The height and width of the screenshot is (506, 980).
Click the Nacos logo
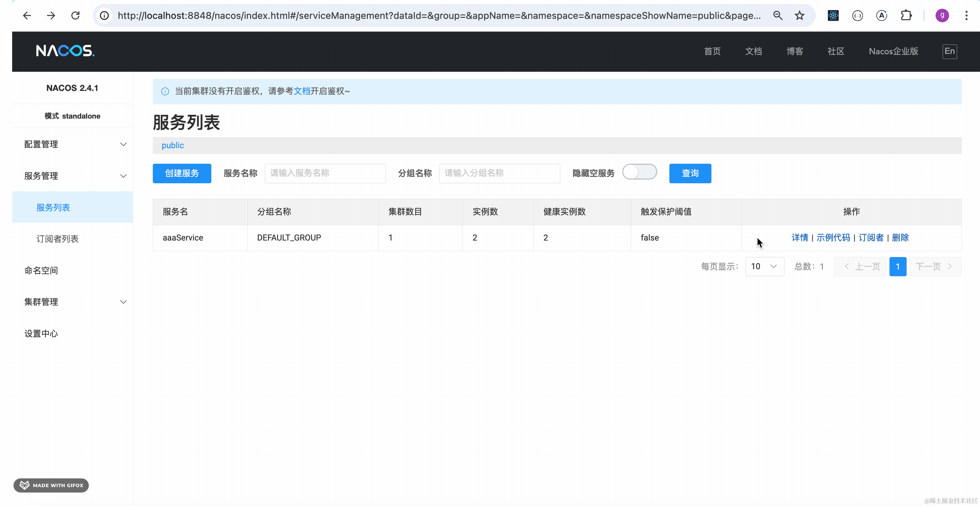point(65,51)
